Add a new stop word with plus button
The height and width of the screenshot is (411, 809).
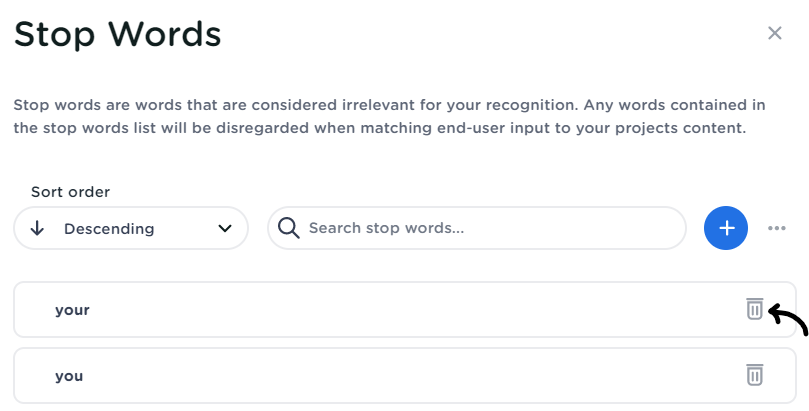coord(727,228)
